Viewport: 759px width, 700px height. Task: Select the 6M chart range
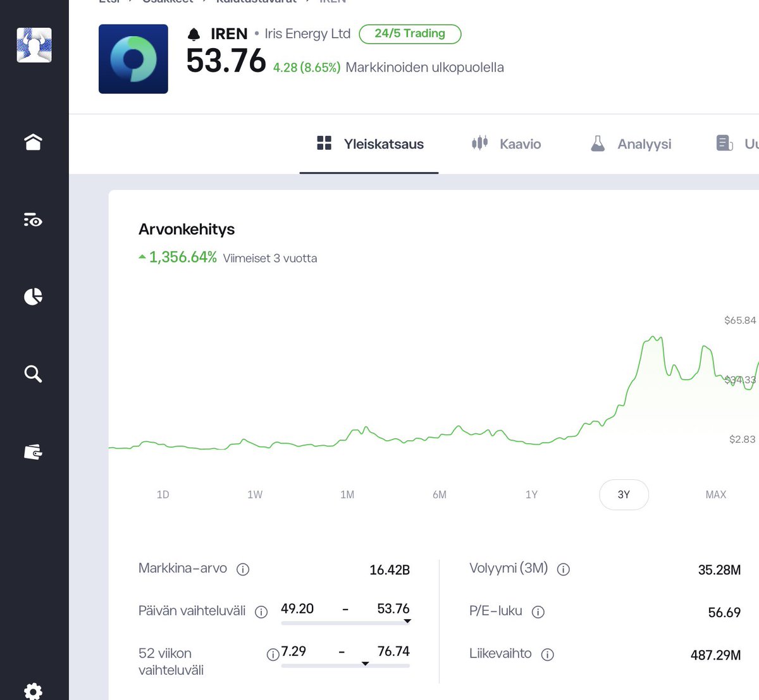pos(440,494)
